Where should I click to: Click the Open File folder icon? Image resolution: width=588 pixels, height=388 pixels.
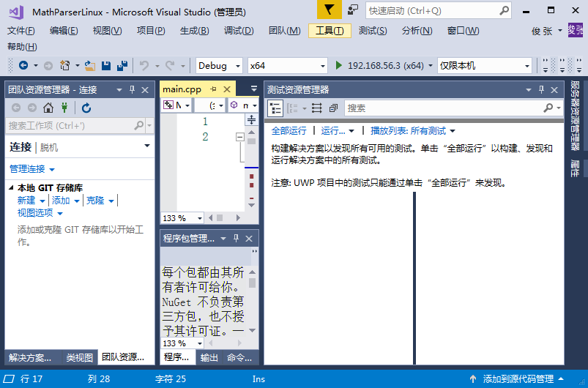coord(89,66)
